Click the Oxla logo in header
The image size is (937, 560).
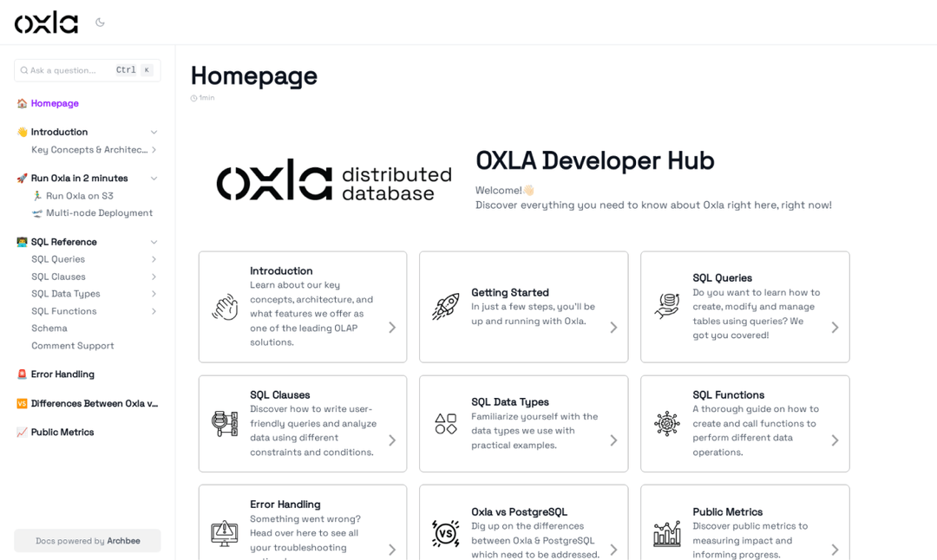[47, 23]
